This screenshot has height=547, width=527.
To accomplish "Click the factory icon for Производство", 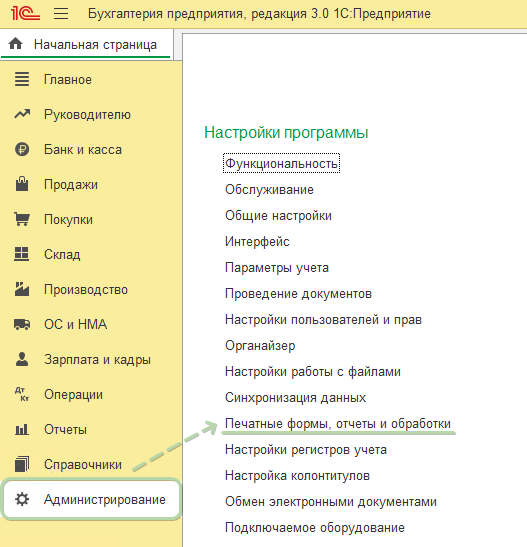I will click(x=22, y=289).
